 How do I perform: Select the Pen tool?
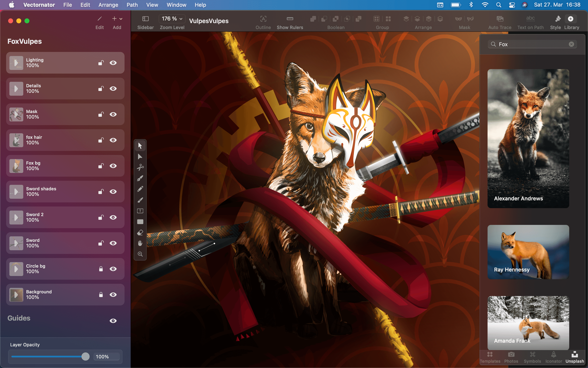(140, 178)
